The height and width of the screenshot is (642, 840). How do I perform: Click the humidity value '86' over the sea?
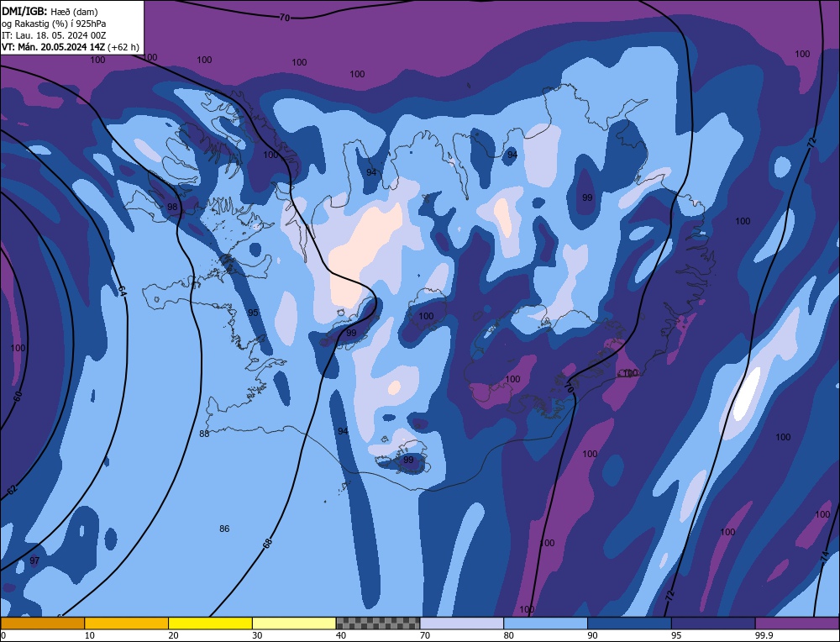[224, 529]
